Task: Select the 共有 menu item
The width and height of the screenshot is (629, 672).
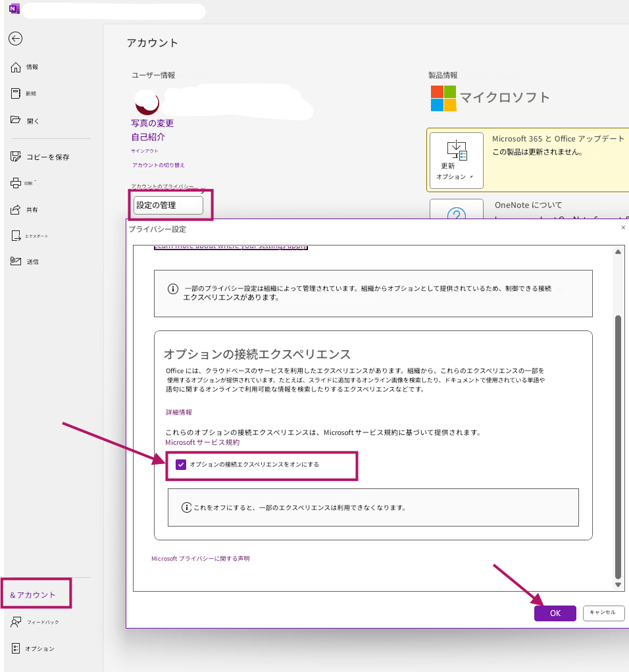Action: (32, 210)
